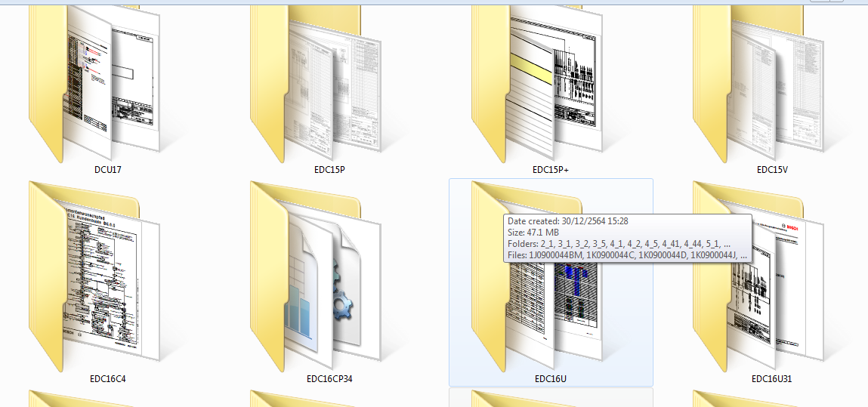Click the DCU17 folder name
The image size is (868, 407).
[x=108, y=170]
